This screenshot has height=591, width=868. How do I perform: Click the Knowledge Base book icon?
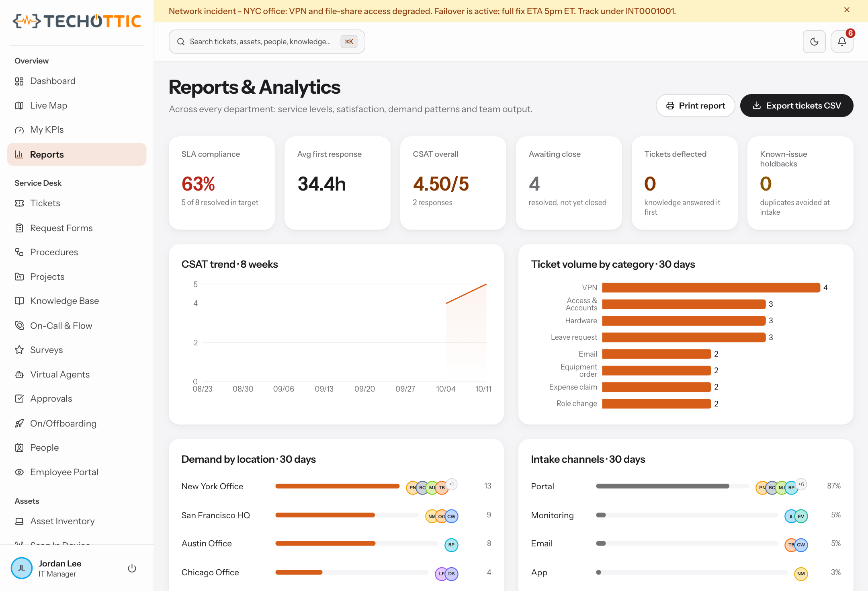19,301
